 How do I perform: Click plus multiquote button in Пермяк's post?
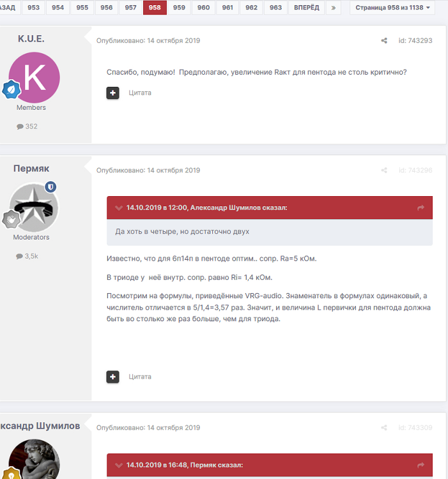[x=112, y=377]
